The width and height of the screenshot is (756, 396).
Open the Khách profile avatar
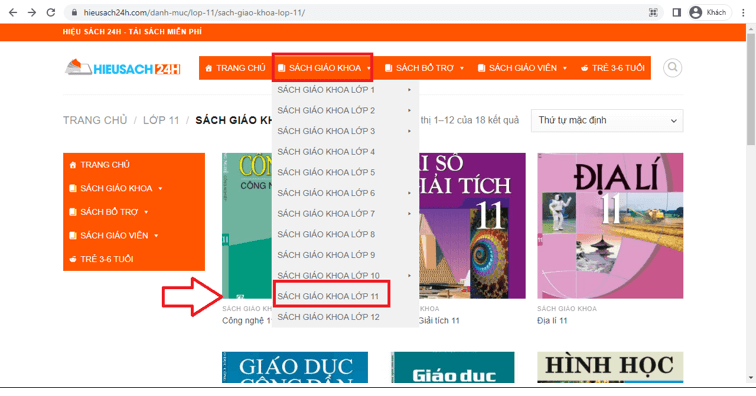pyautogui.click(x=695, y=13)
